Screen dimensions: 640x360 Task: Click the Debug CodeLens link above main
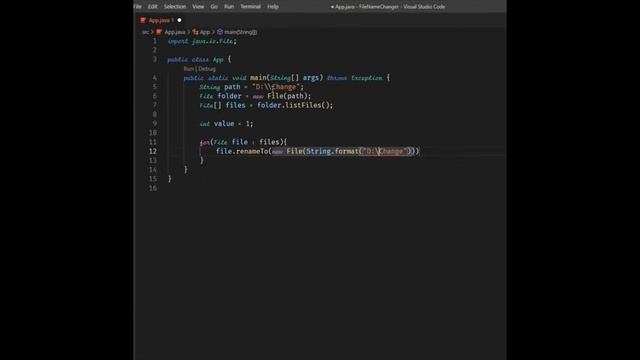tap(207, 69)
